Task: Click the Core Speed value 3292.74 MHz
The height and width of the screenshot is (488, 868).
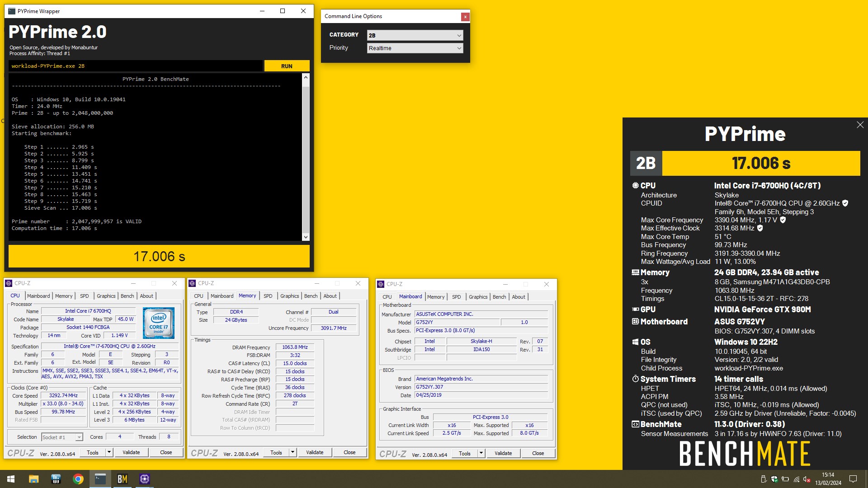Action: click(x=63, y=395)
